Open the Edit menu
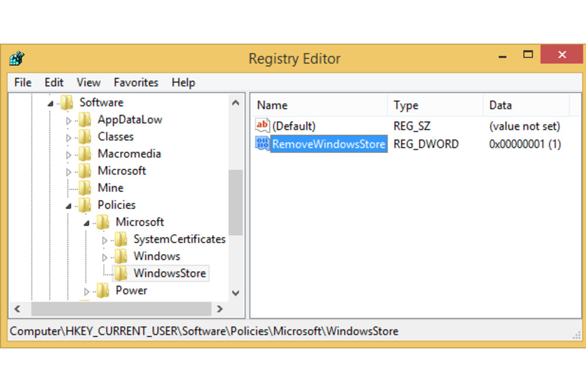 pyautogui.click(x=54, y=82)
